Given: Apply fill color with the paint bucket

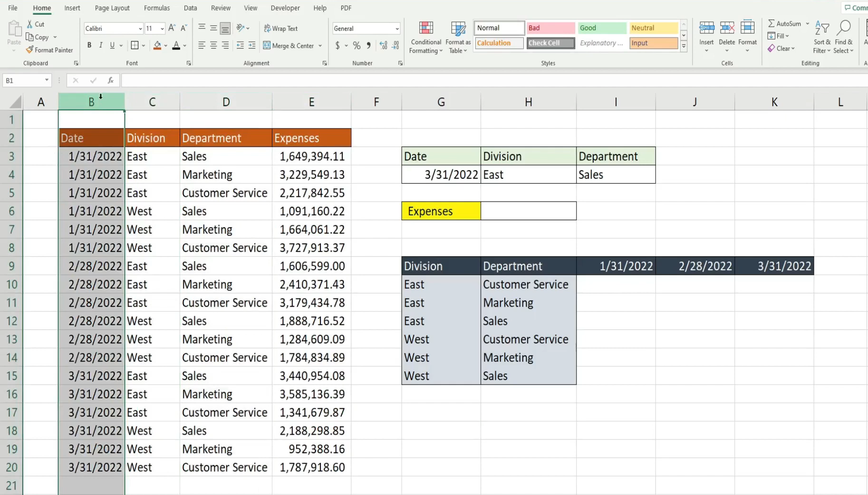Looking at the screenshot, I should [157, 46].
